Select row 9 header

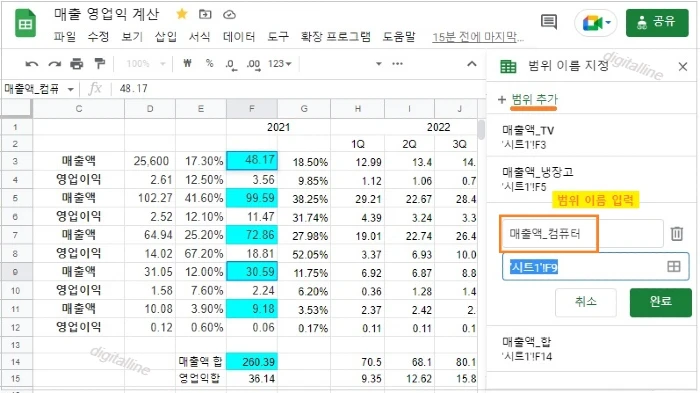16,272
